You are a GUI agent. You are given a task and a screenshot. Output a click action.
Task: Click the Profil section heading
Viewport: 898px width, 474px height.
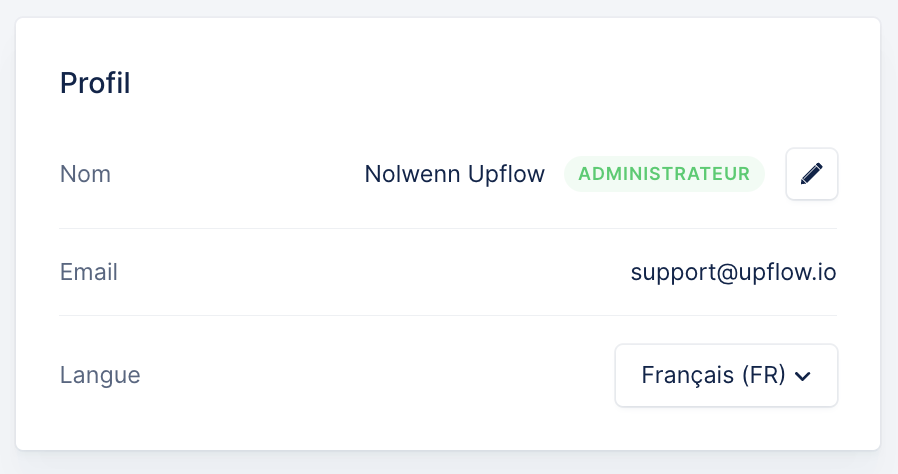tap(95, 83)
